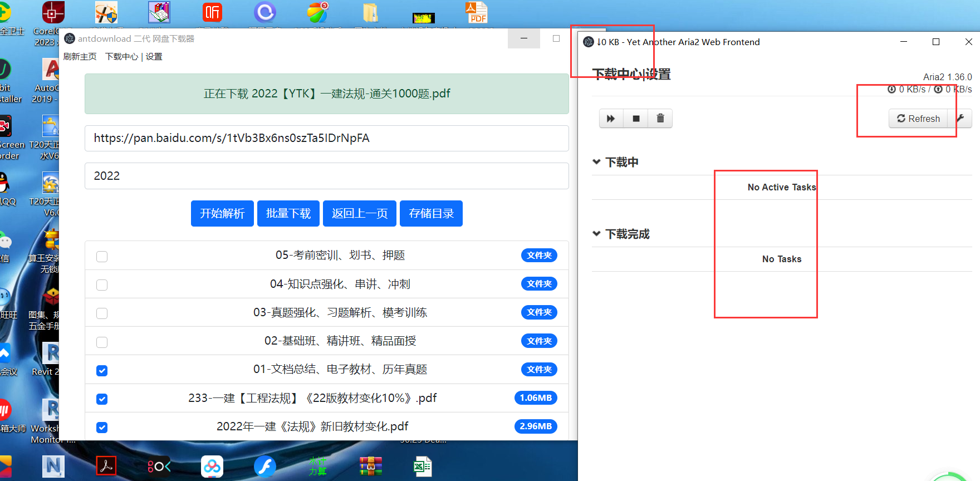Click the 文件夹 badge for 02-基础班 row
Screen dimensions: 980x481
(x=539, y=341)
